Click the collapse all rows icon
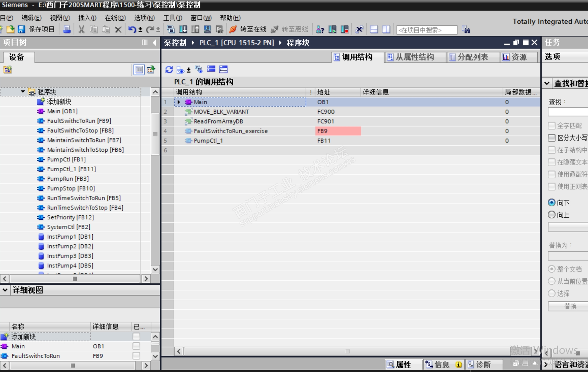The width and height of the screenshot is (588, 372). coord(223,70)
